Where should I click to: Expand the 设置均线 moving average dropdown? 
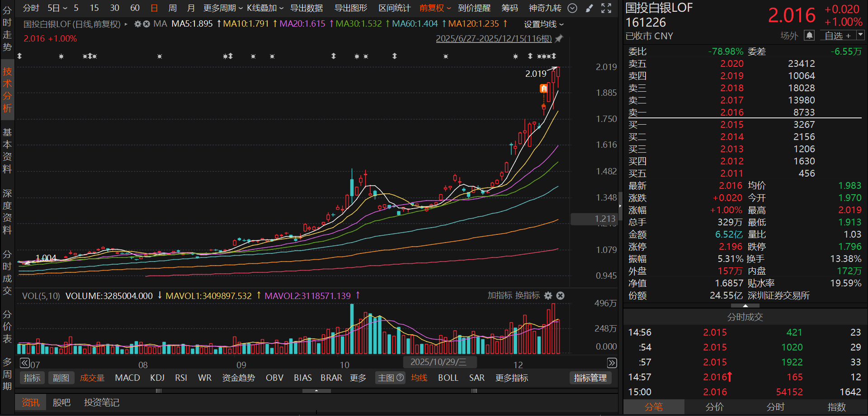[544, 24]
